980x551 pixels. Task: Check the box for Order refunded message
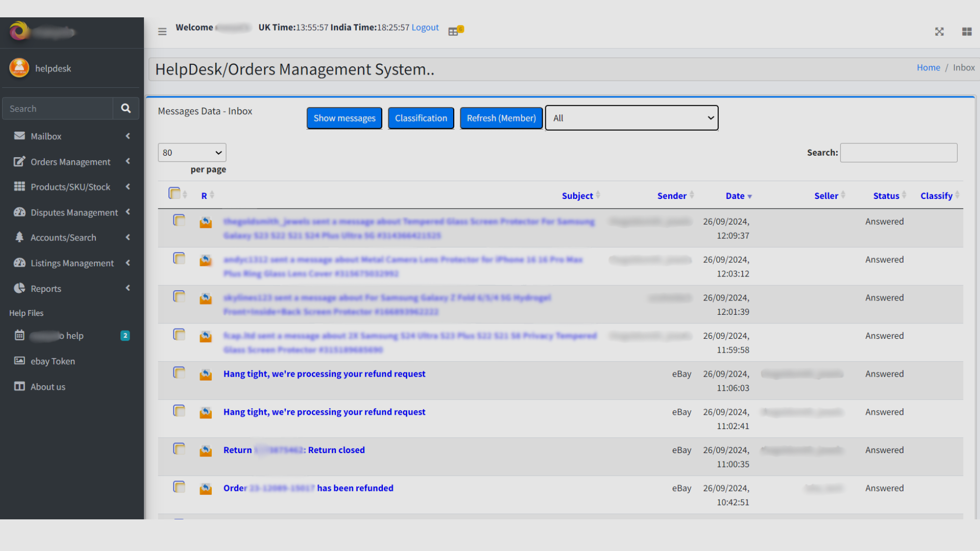pyautogui.click(x=179, y=487)
